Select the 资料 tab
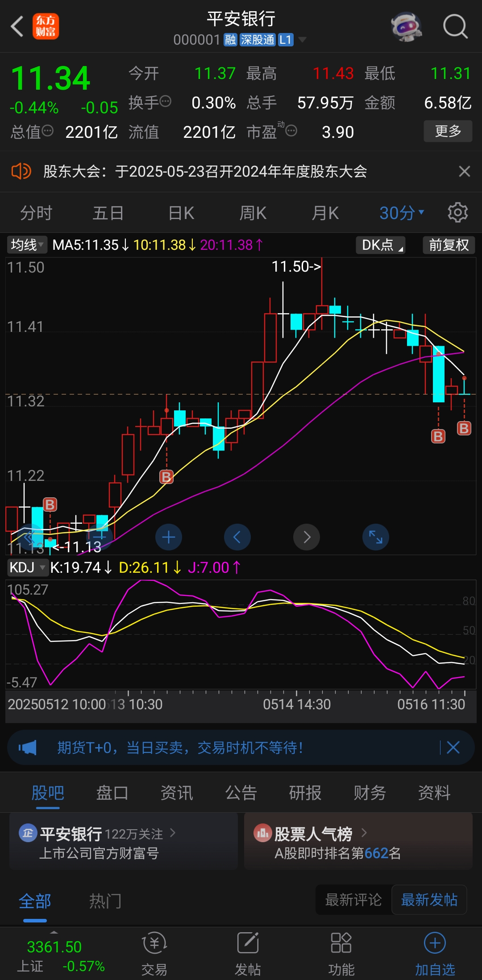The image size is (482, 980). (434, 793)
